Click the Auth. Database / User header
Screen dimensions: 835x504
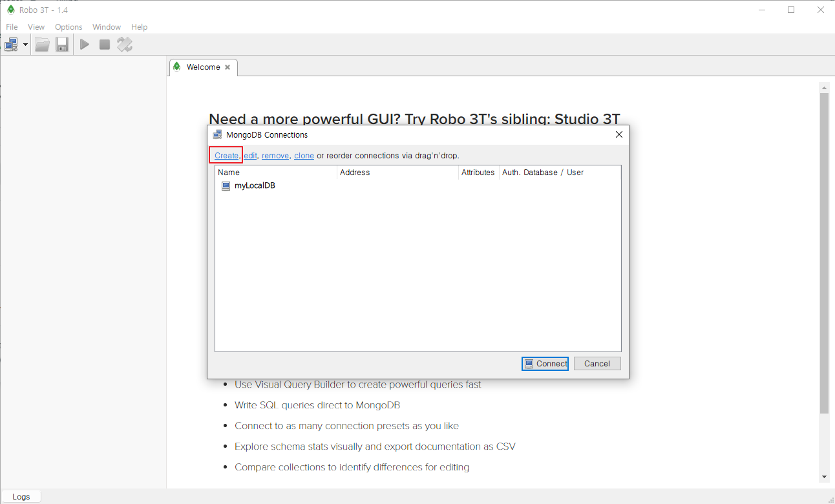coord(559,173)
